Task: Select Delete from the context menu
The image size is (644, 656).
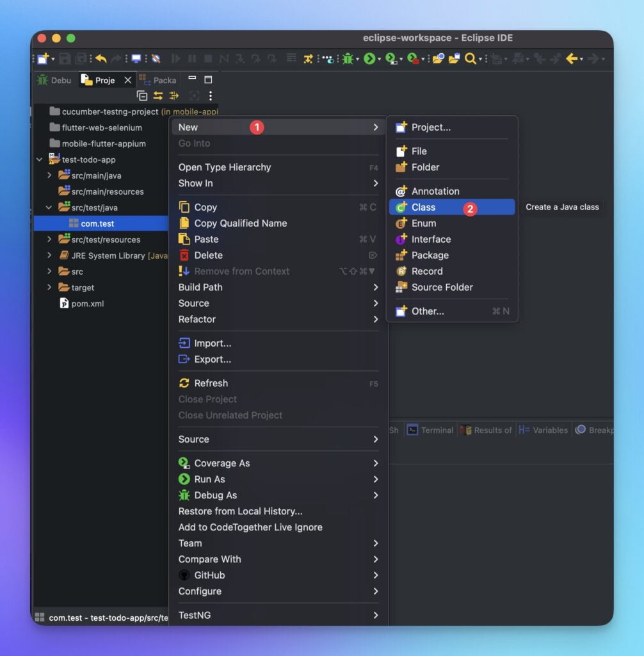Action: pos(278,255)
